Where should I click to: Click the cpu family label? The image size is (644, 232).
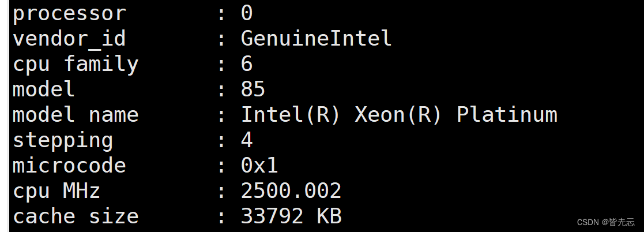tap(76, 65)
